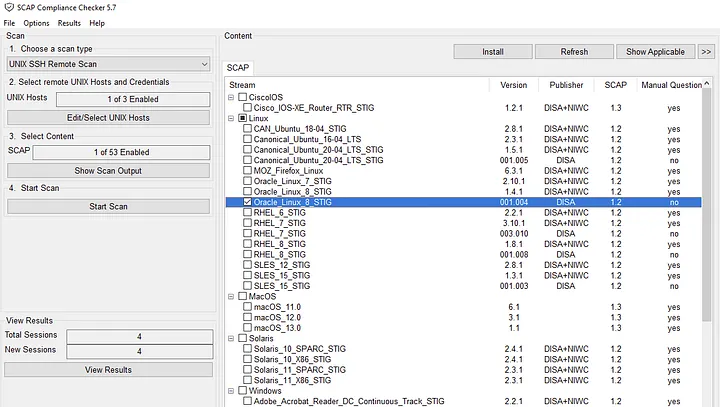Screen dimensions: 720x407
Task: Click the New Sessions value field
Action: click(x=140, y=351)
